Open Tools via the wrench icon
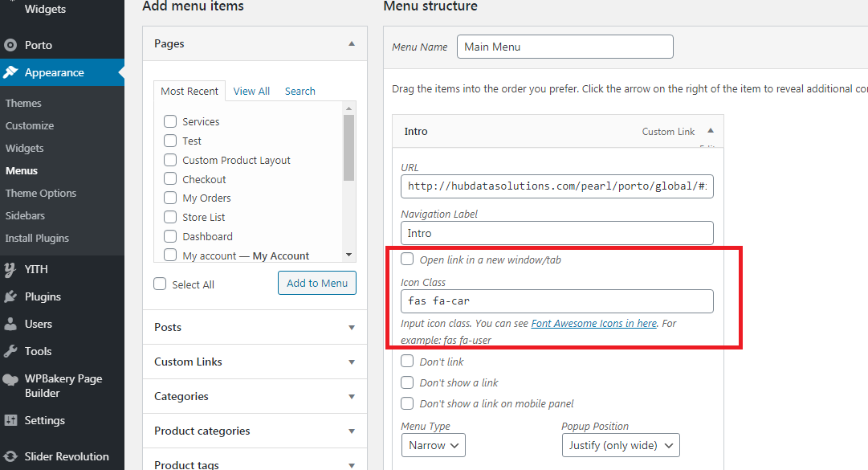 tap(10, 351)
